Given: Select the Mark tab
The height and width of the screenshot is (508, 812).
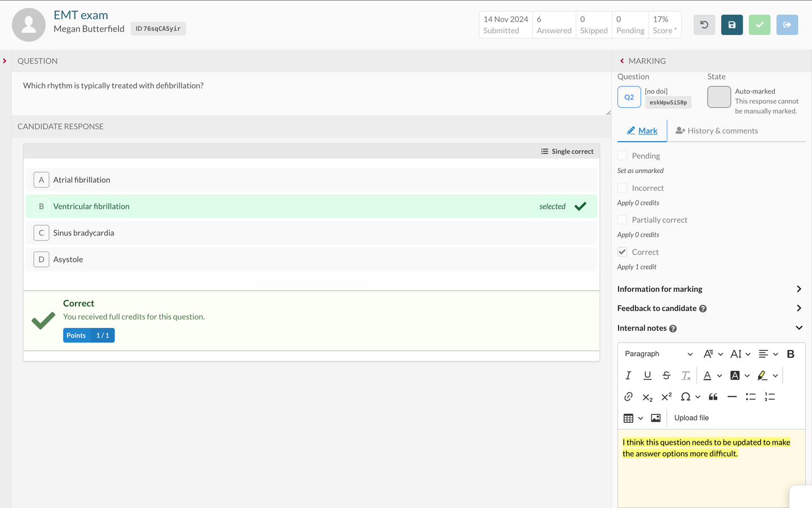Looking at the screenshot, I should (x=642, y=131).
